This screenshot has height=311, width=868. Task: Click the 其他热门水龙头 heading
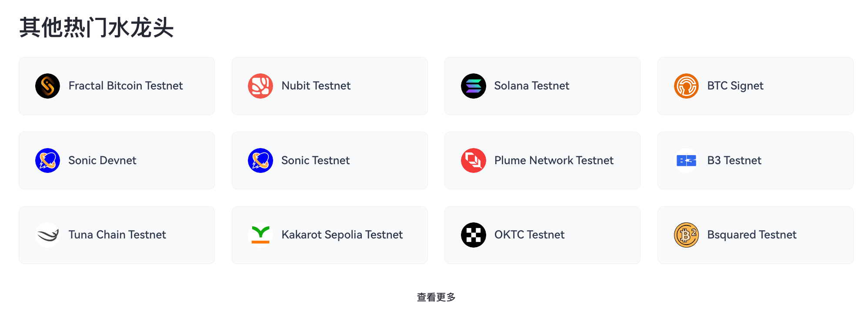(96, 28)
